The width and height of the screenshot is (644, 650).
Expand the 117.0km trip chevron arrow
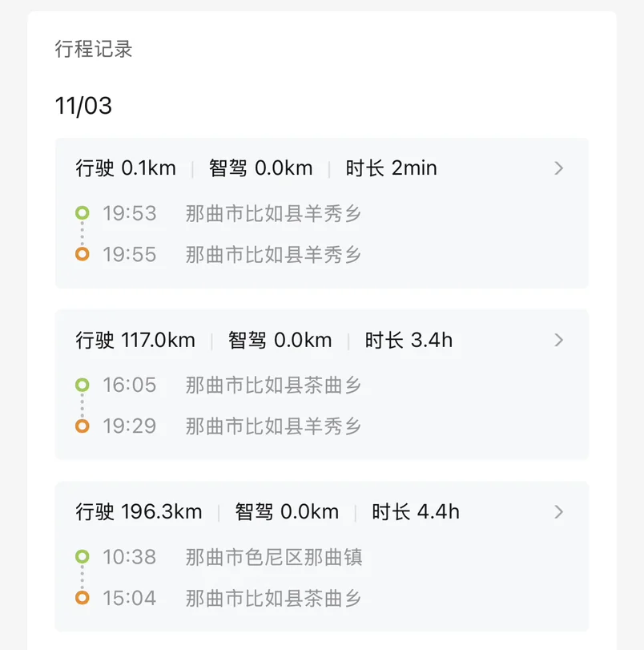tap(559, 340)
